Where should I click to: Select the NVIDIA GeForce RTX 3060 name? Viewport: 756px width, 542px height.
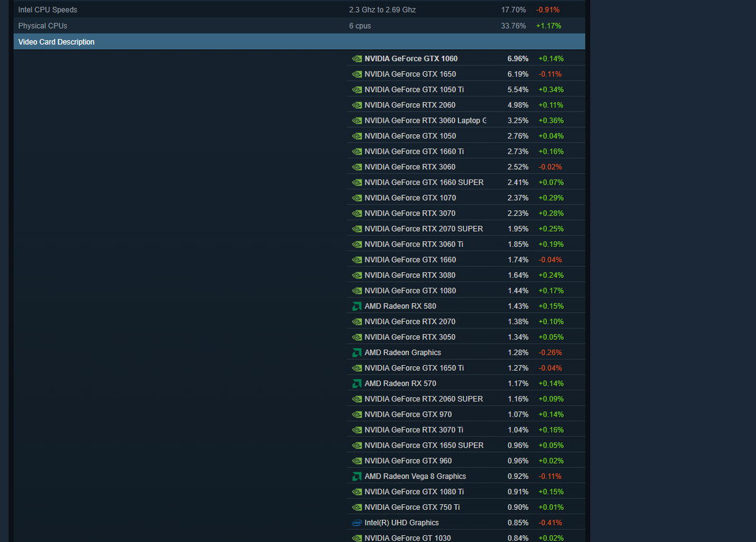pyautogui.click(x=409, y=167)
